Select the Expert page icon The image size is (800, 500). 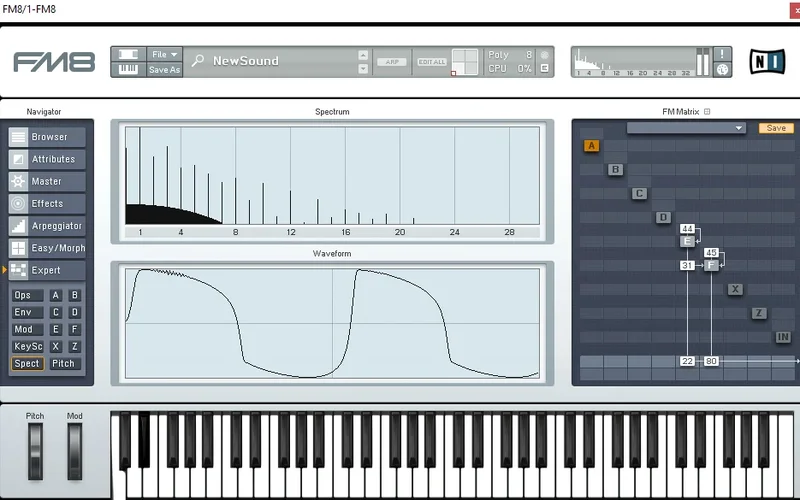[x=18, y=270]
